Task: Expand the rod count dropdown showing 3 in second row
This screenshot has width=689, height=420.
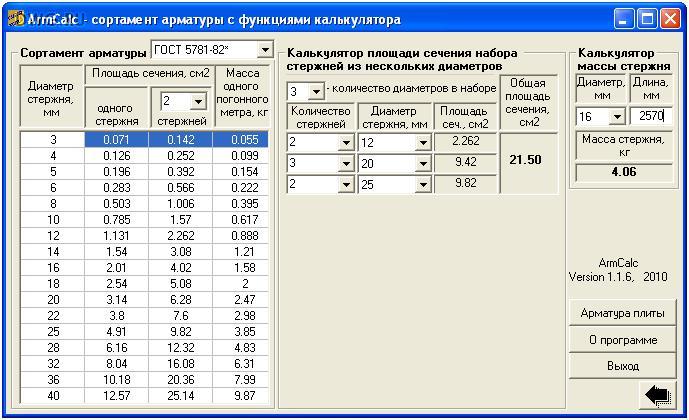Action: 345,163
